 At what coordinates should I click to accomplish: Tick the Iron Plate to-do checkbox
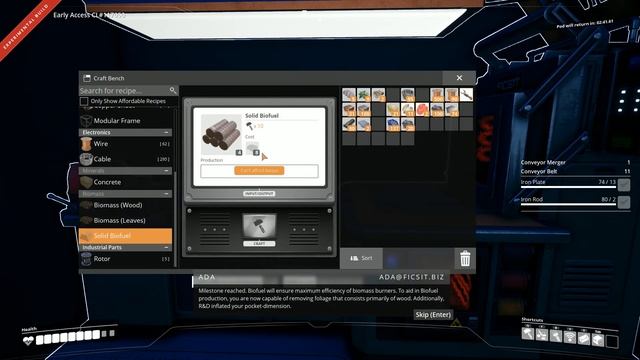[624, 185]
